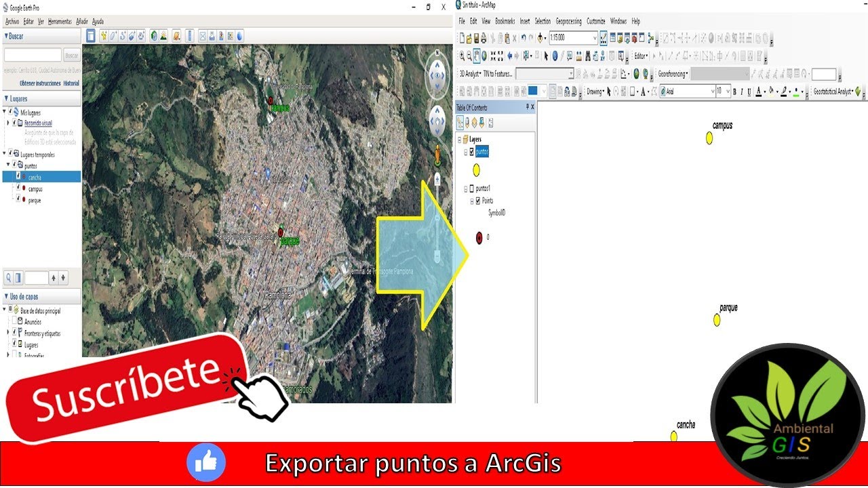868x488 pixels.
Task: Collapse the Buscar panel header
Action: click(x=41, y=36)
